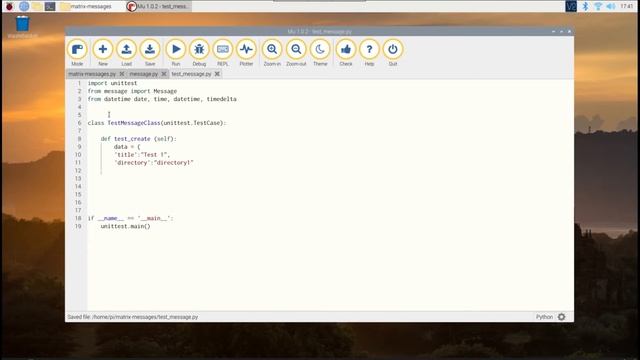Image resolution: width=640 pixels, height=360 pixels.
Task: Launch the web browser from taskbar
Action: [x=24, y=6]
